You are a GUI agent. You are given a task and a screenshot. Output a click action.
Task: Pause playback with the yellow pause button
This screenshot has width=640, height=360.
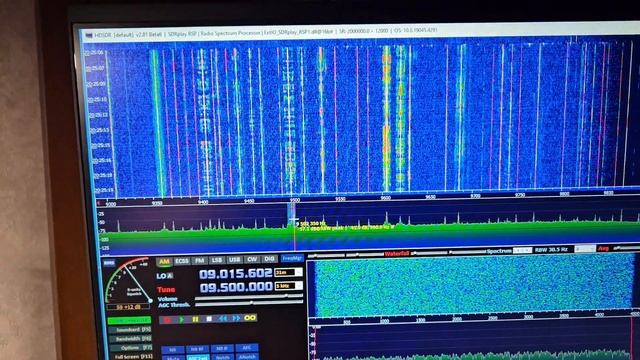[x=195, y=319]
